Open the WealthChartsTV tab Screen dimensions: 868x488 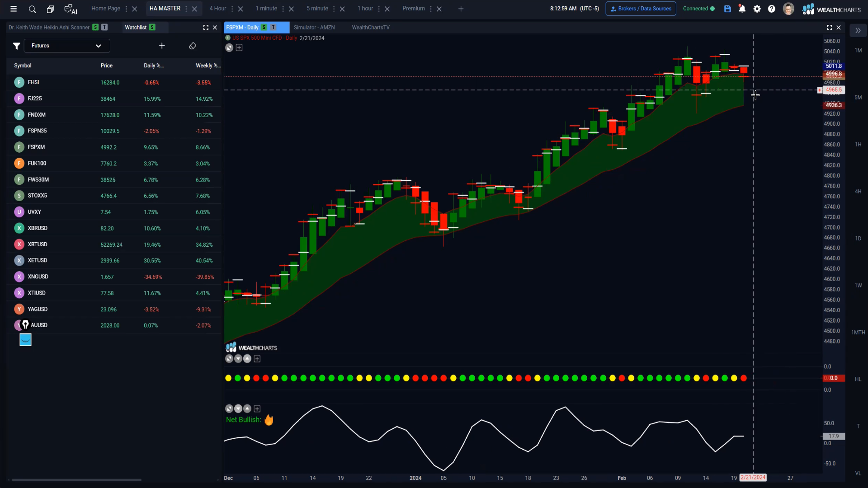coord(371,28)
